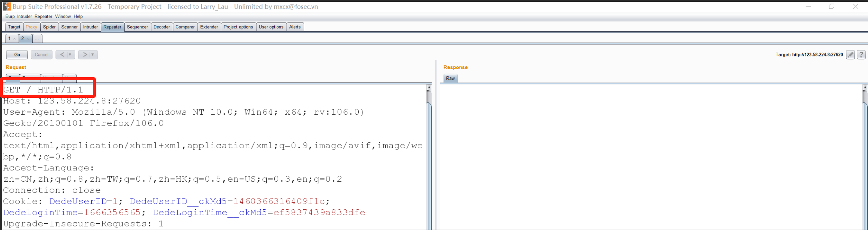Click the response pane scrollbar up arrow
The height and width of the screenshot is (230, 868).
point(865,87)
